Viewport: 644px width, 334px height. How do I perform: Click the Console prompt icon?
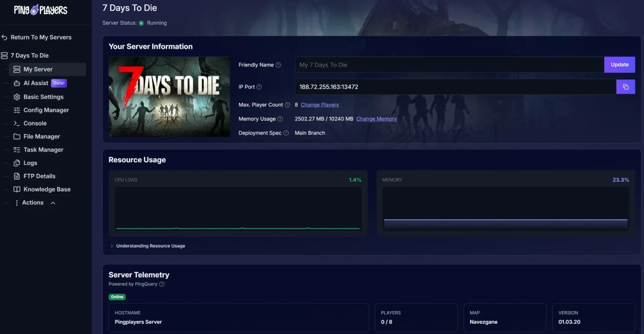tap(17, 123)
